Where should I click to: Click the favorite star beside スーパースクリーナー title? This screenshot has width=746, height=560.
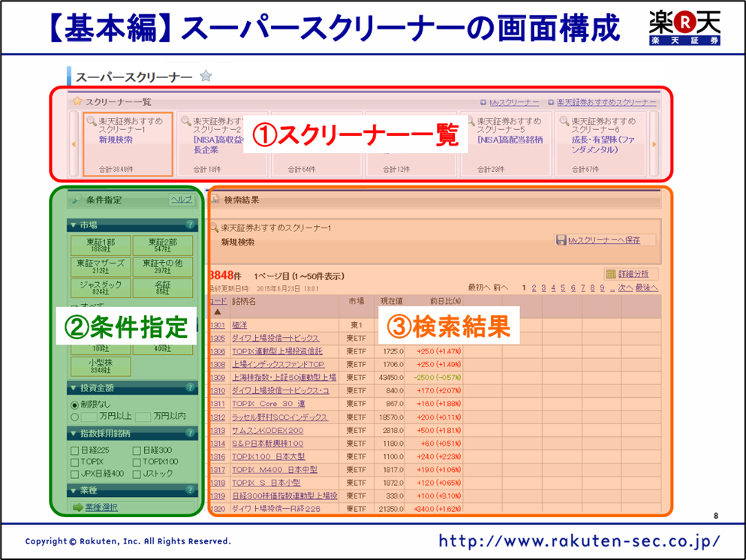click(206, 77)
